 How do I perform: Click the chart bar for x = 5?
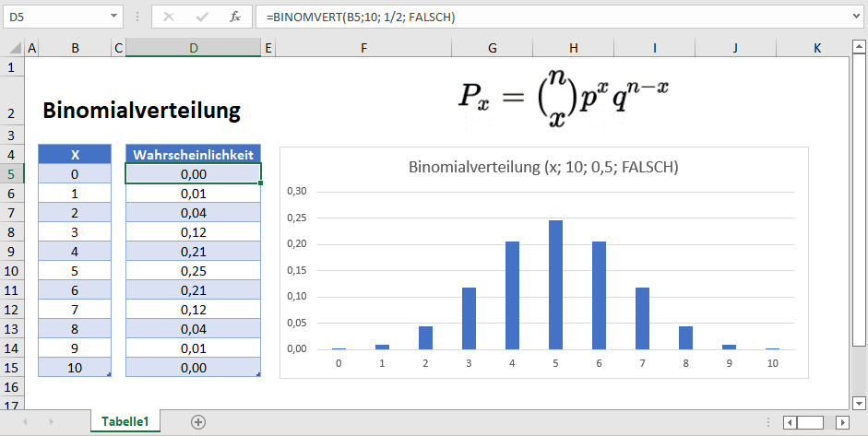[x=556, y=285]
